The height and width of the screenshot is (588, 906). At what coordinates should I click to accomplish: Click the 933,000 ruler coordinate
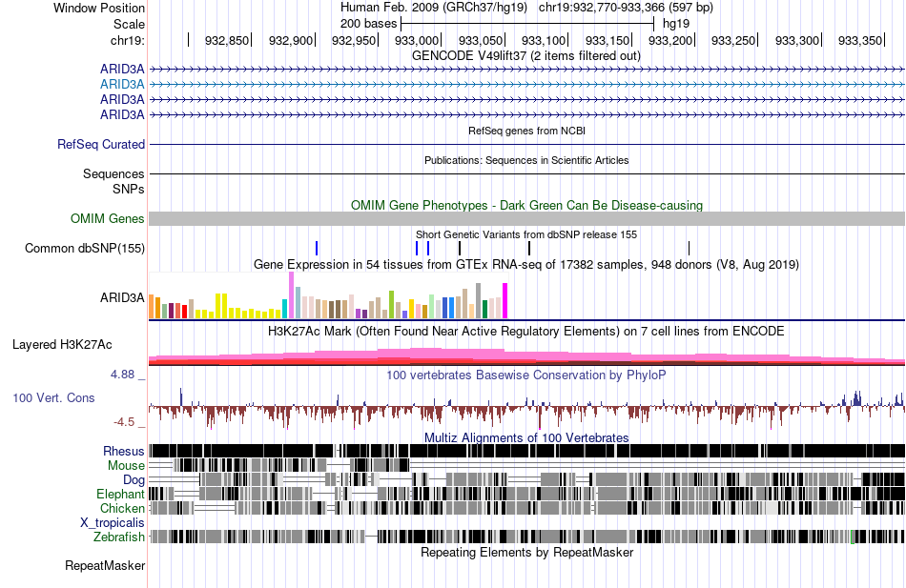[x=417, y=40]
